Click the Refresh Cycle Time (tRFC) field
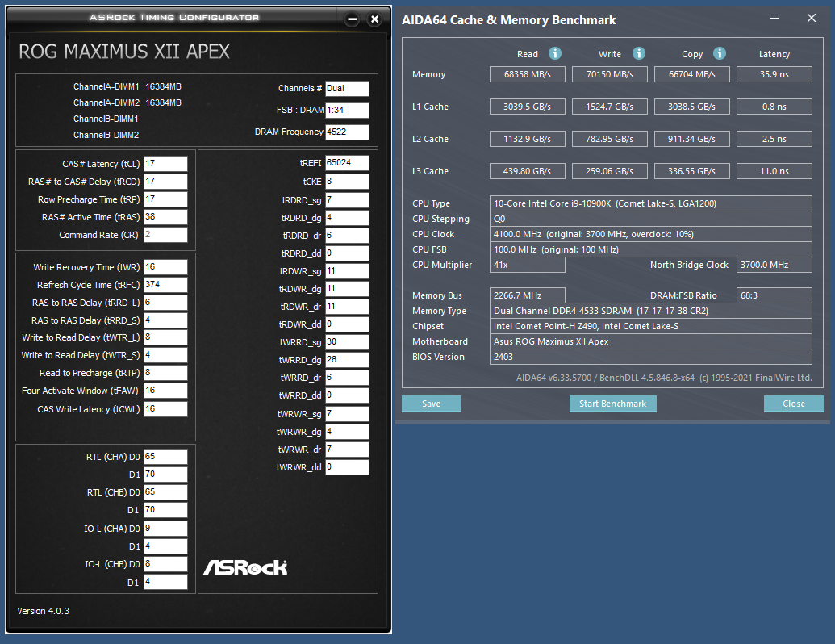Viewport: 835px width, 644px height. coord(165,285)
